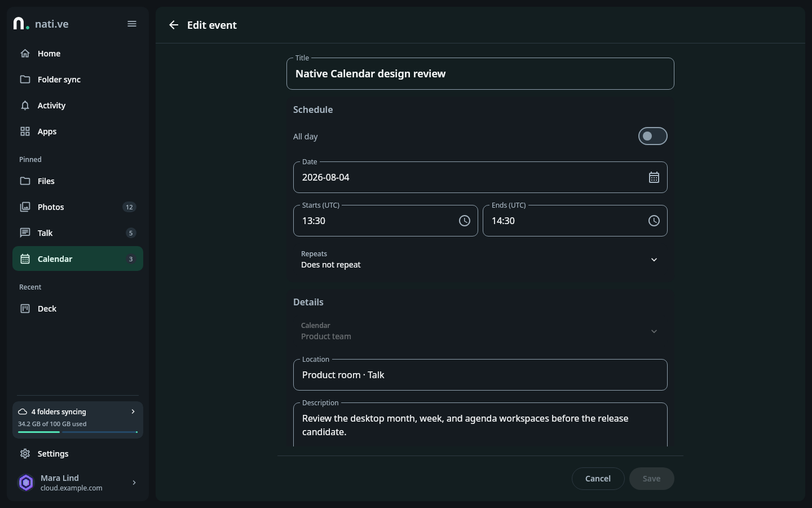Image resolution: width=812 pixels, height=508 pixels.
Task: Expand the account chevron beside Mara Lind
Action: click(134, 483)
